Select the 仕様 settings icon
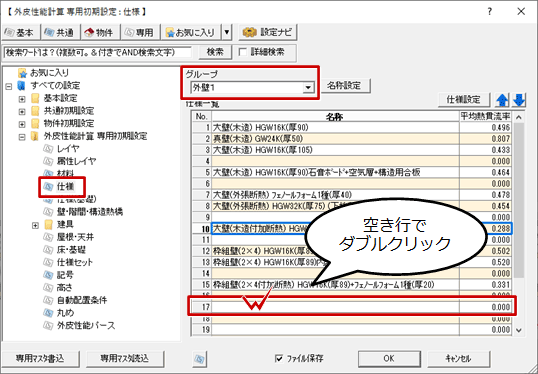Viewport: 538px width, 374px height. [48, 187]
